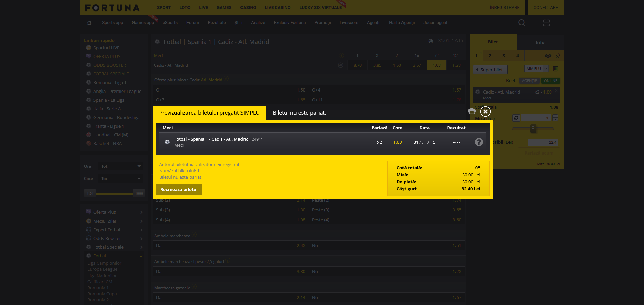Remove Cadiz - Atl. Madrid from betslip
This screenshot has height=305, width=644.
pos(556,90)
